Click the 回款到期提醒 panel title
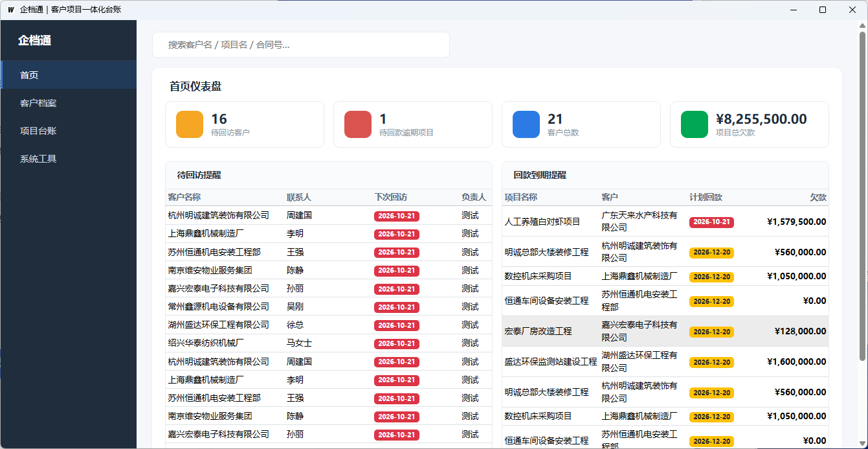The image size is (868, 449). pos(540,175)
